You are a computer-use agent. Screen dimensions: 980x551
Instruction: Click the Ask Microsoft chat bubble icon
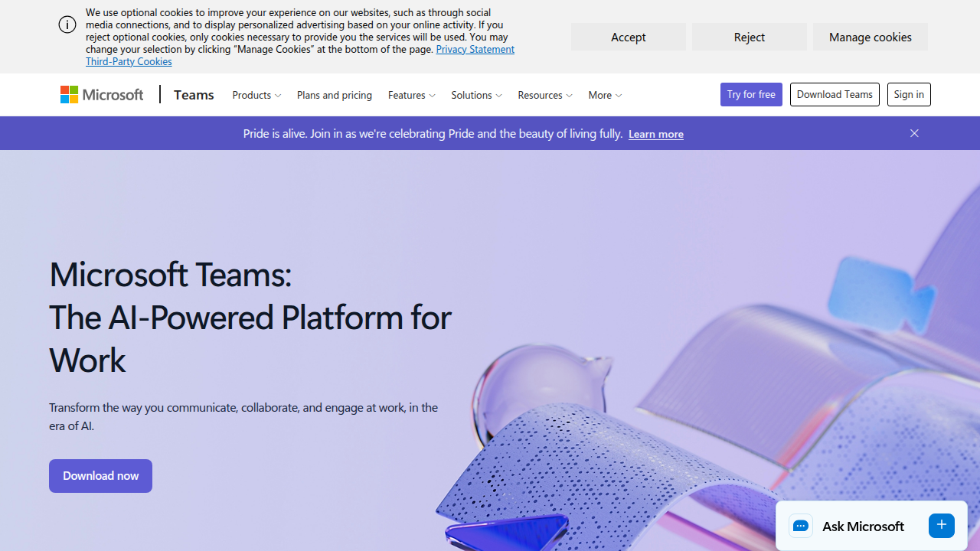[801, 526]
